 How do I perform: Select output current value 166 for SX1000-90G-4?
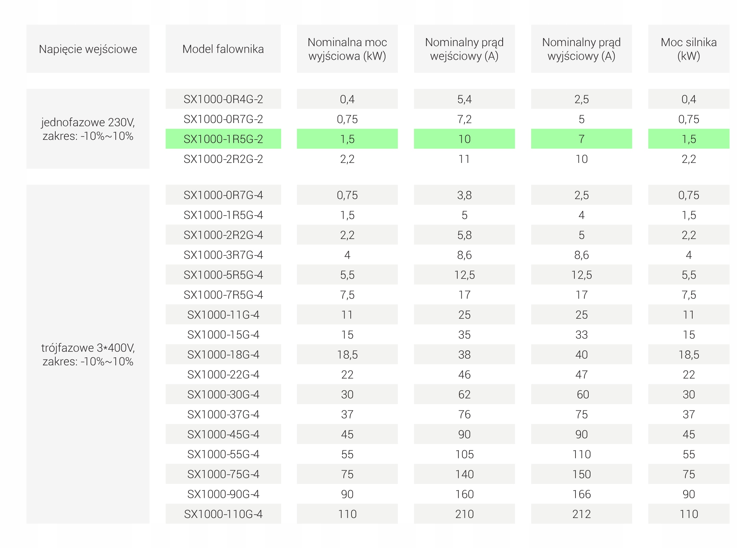pos(581,494)
